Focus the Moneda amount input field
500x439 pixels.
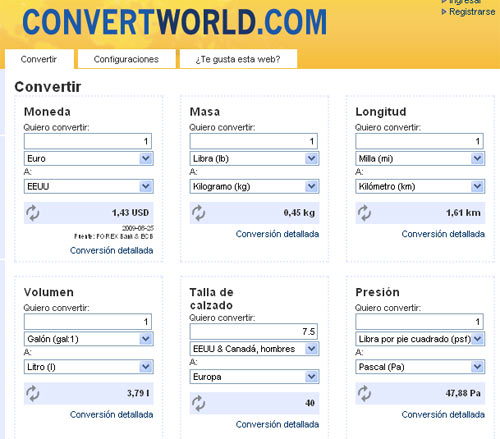[88, 141]
